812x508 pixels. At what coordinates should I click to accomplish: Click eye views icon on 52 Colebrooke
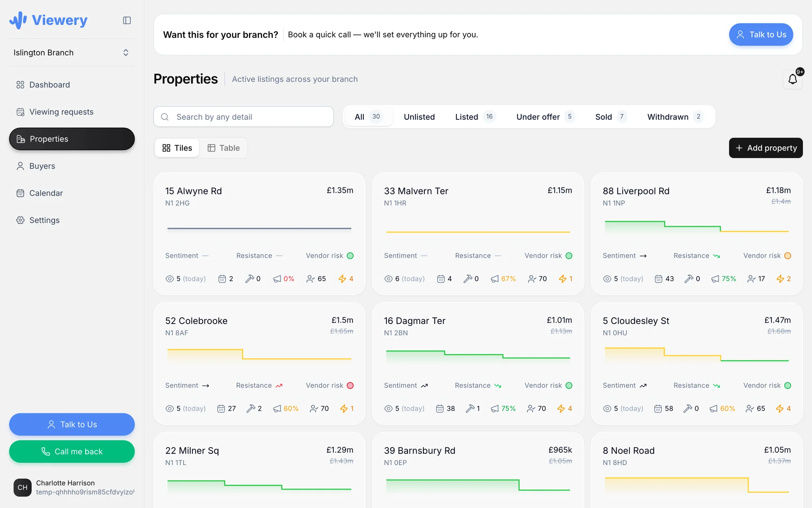169,408
